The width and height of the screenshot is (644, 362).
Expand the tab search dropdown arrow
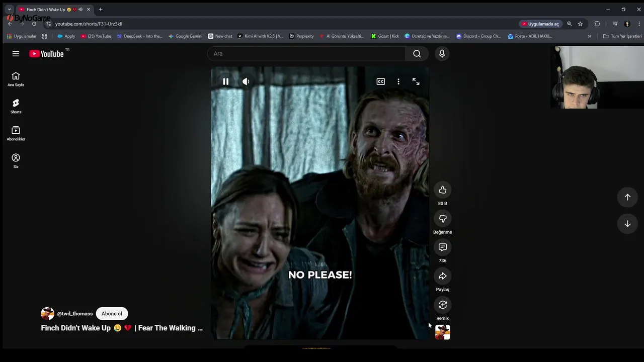(9, 9)
